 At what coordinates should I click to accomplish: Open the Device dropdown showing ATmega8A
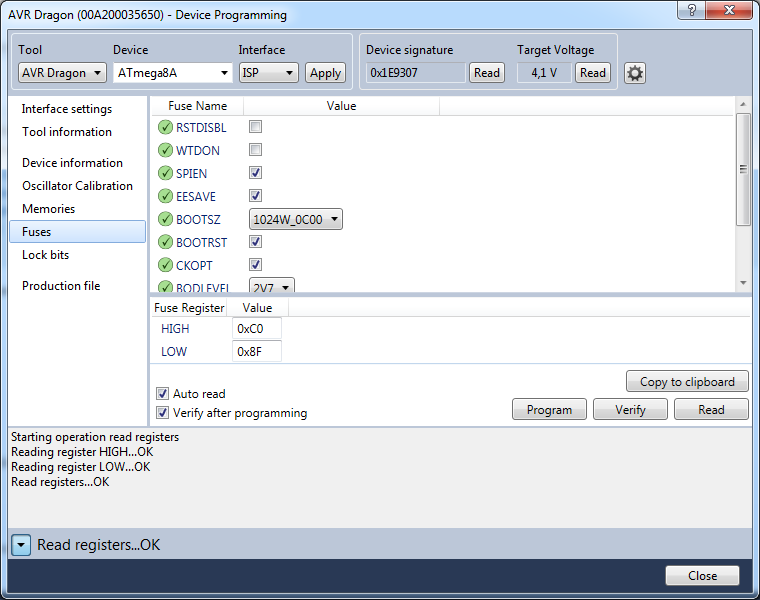point(173,73)
